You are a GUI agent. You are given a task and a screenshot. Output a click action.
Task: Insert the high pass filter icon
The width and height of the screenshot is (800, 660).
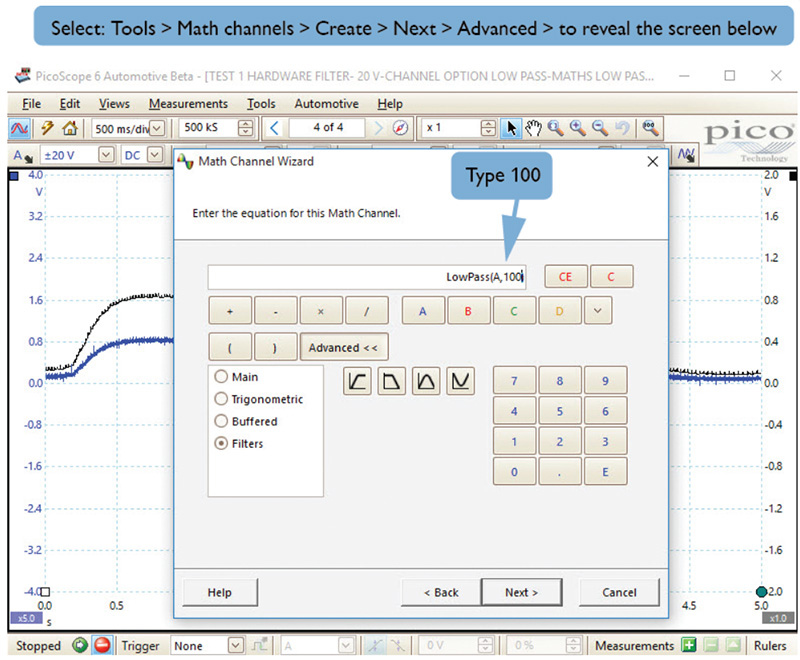pyautogui.click(x=357, y=381)
